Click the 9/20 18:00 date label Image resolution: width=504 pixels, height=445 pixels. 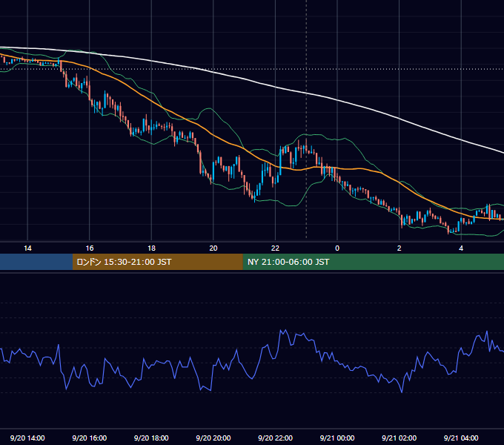pyautogui.click(x=151, y=438)
